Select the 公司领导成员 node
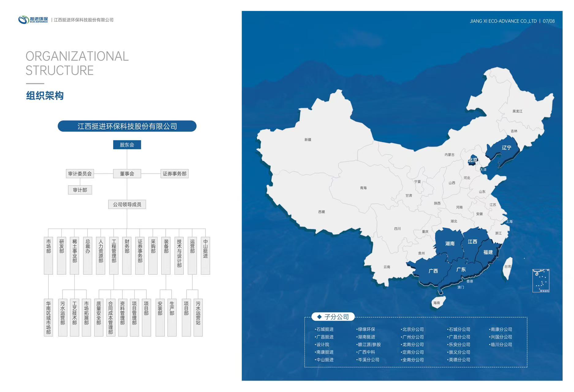574x392 pixels. pos(127,204)
